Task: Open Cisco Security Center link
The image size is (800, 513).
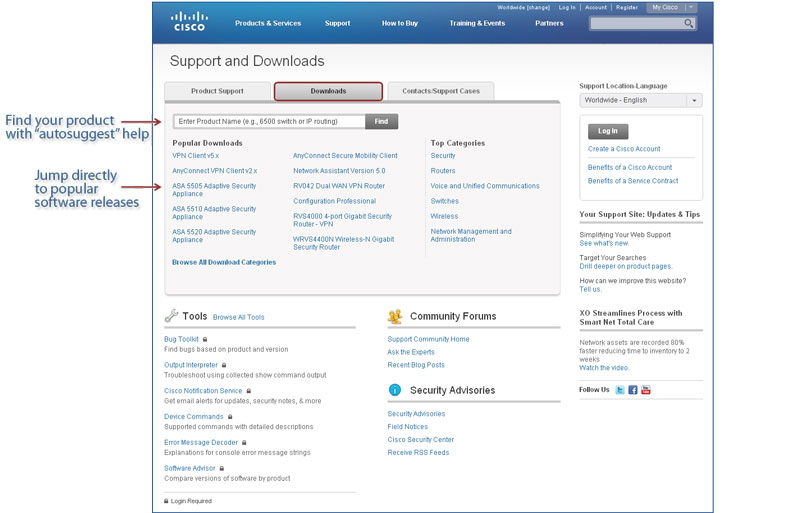Action: tap(420, 439)
